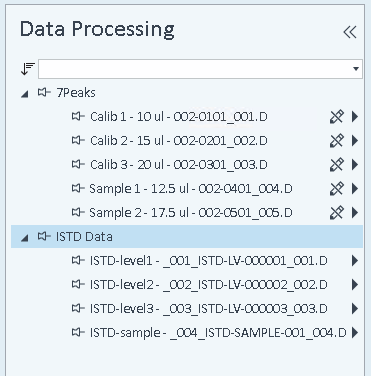Click the sort order icon beside filter box
Viewport: 371px width, 376px height.
[27, 69]
